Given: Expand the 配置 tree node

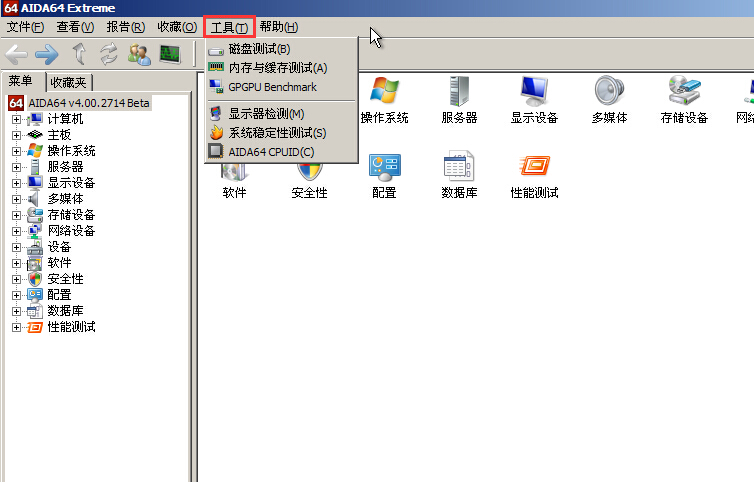Looking at the screenshot, I should [x=16, y=295].
